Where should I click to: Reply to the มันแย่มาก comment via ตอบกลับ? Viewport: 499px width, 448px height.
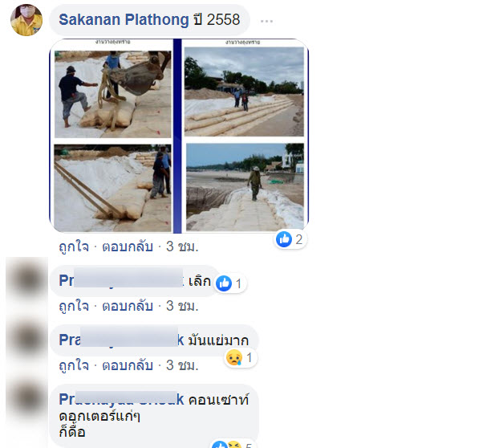click(128, 365)
